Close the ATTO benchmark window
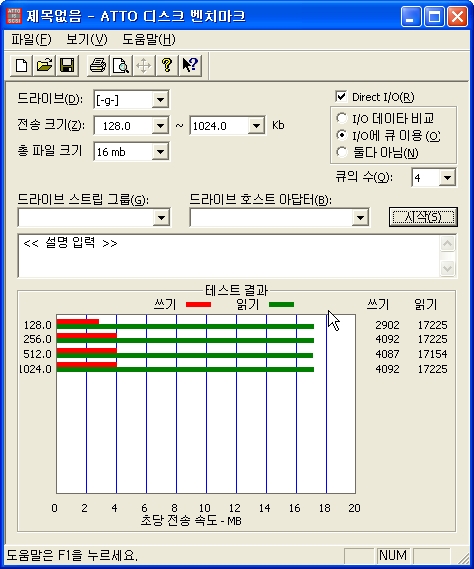Viewport: 474px width, 569px height. (x=457, y=17)
